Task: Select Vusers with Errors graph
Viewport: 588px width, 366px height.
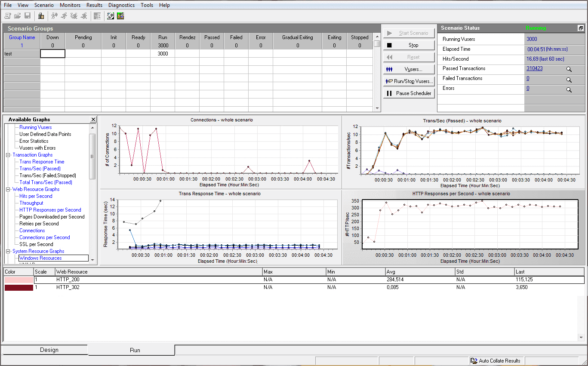Action: pyautogui.click(x=37, y=148)
